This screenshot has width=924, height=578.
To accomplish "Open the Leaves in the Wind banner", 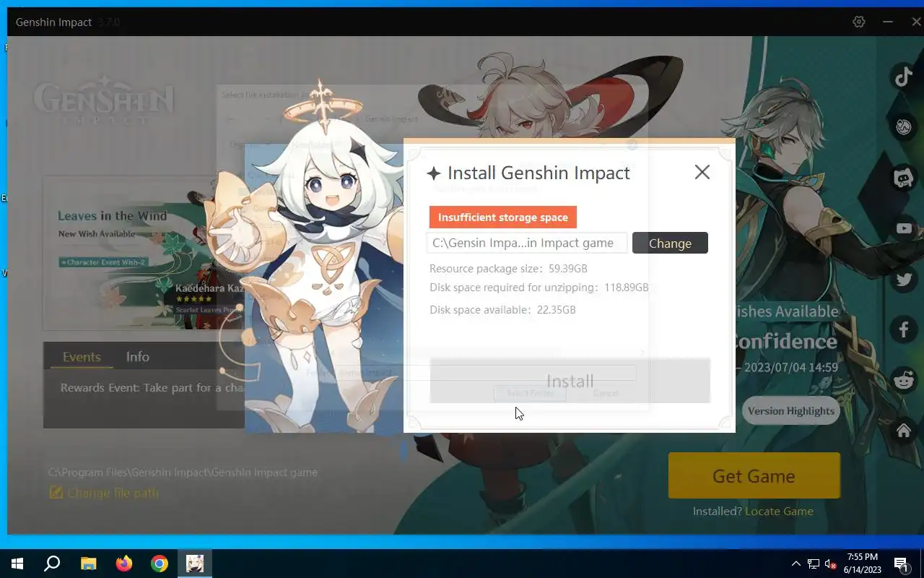I will pyautogui.click(x=143, y=253).
